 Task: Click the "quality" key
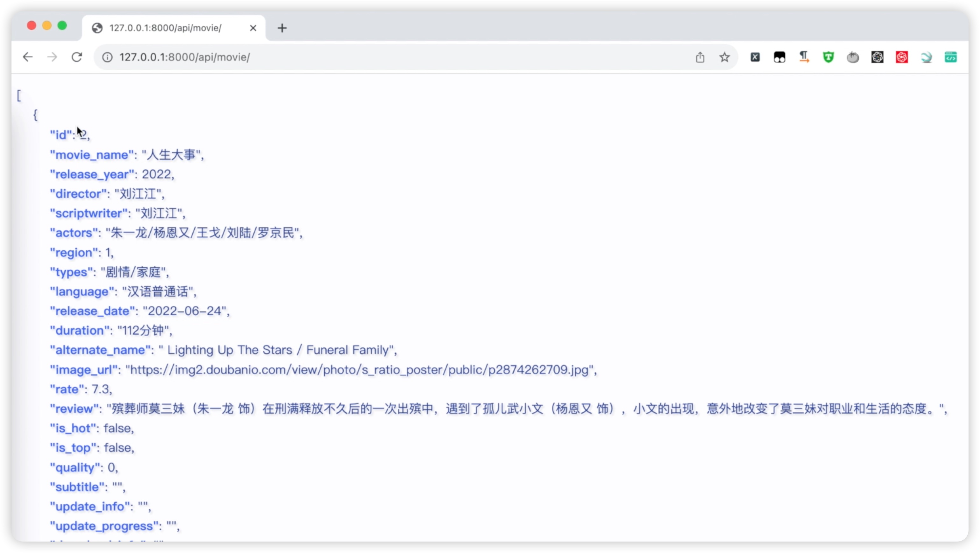(75, 467)
